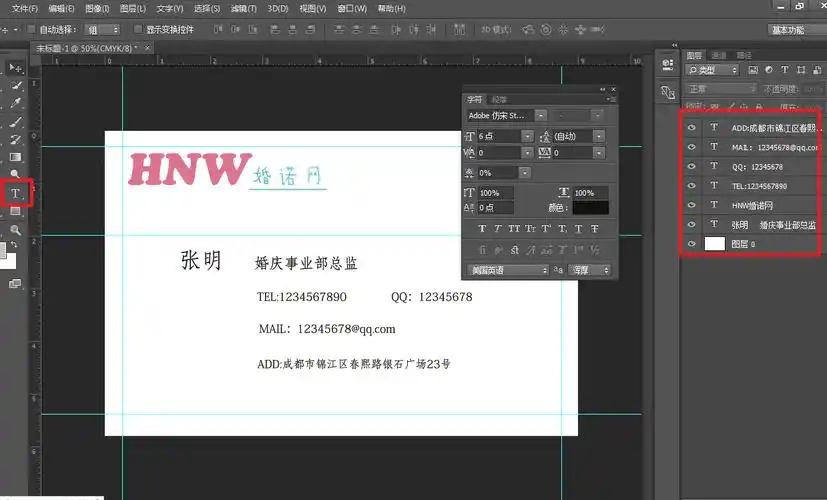Close the 未标题-1 document tab
The height and width of the screenshot is (500, 827).
pyautogui.click(x=148, y=48)
